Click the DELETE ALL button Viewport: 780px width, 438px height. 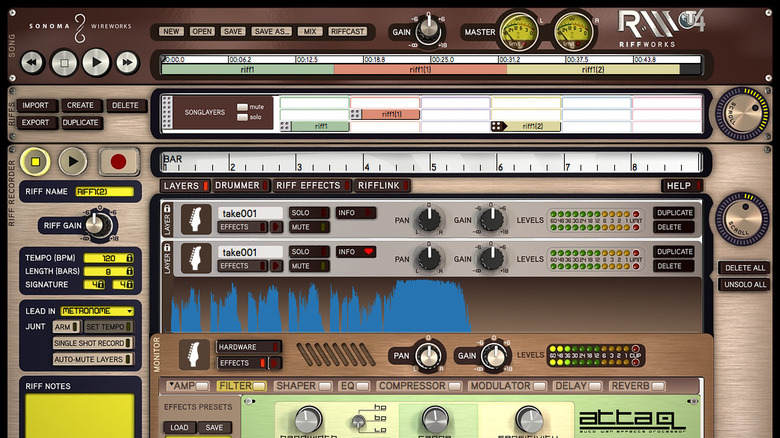click(x=745, y=268)
